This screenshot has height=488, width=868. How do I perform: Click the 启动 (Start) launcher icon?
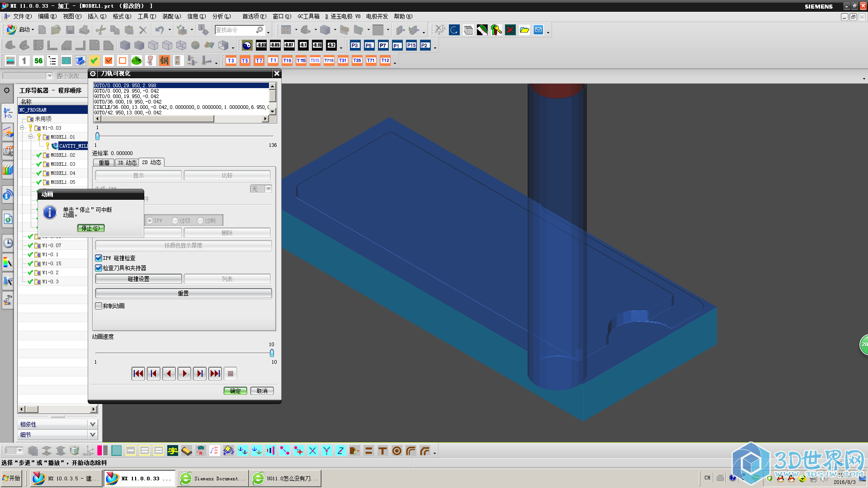click(x=11, y=30)
